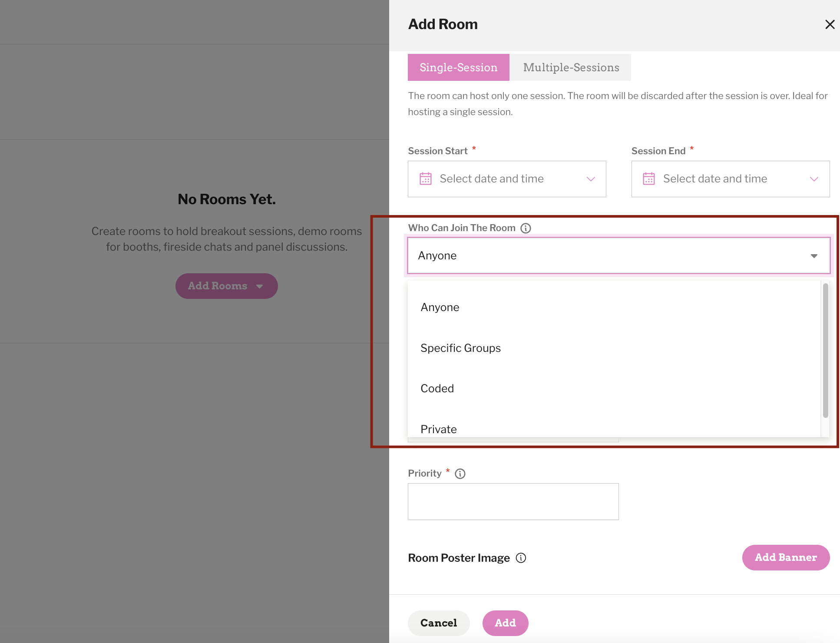
Task: Collapse the Anyone dropdown caret
Action: tap(814, 256)
